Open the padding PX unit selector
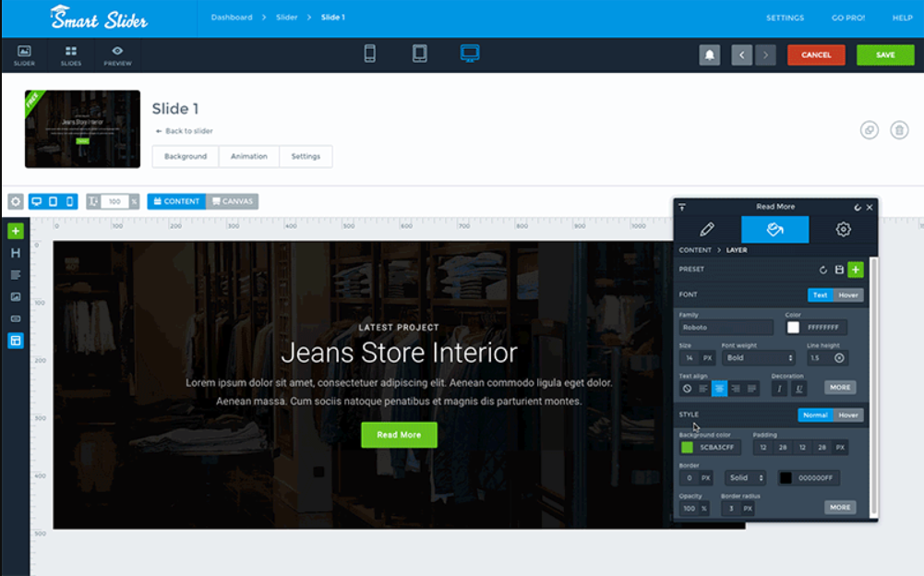 (x=840, y=448)
